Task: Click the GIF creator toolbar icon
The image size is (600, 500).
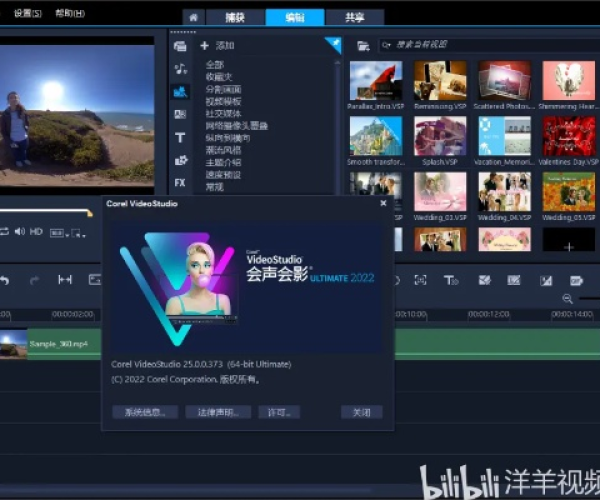Action: [x=576, y=281]
